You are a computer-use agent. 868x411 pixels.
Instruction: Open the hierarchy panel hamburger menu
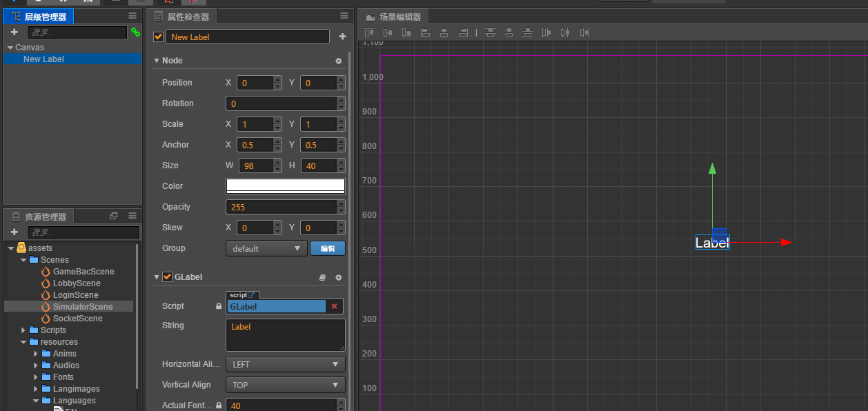click(132, 16)
